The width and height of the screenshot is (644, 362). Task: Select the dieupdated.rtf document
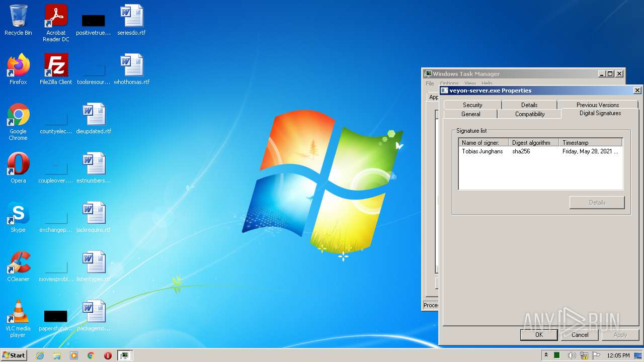94,119
